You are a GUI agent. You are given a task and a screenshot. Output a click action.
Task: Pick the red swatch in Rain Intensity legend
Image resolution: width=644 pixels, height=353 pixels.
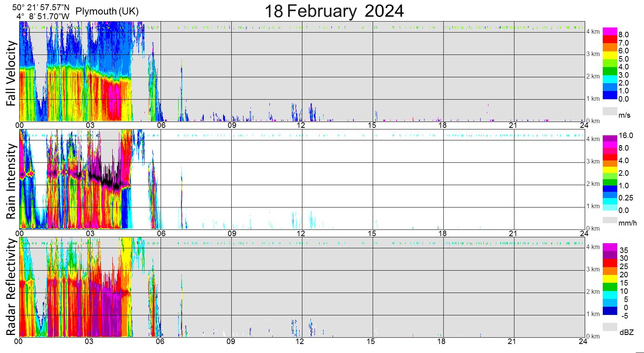[610, 157]
